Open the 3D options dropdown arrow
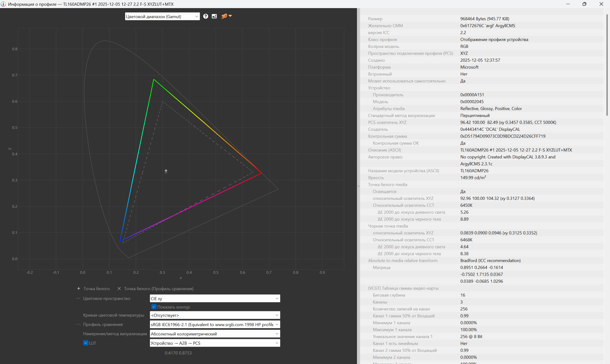This screenshot has height=364, width=610. [230, 16]
